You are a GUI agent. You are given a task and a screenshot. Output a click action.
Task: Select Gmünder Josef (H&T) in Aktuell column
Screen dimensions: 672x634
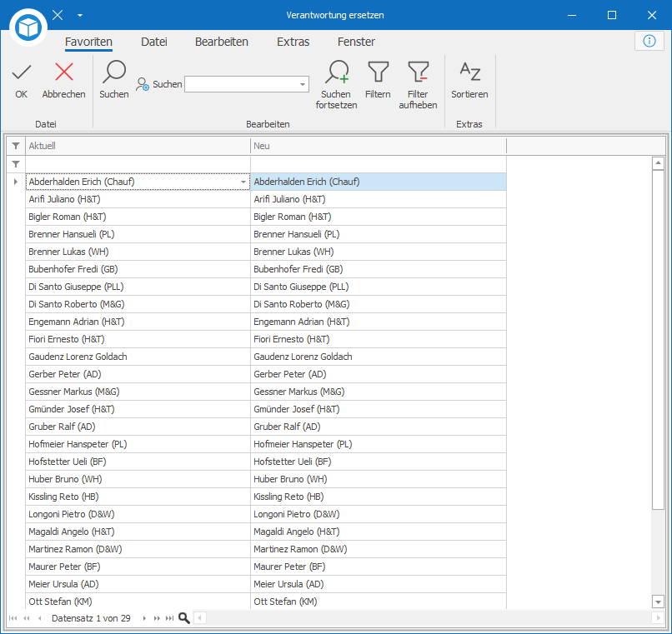click(x=138, y=409)
